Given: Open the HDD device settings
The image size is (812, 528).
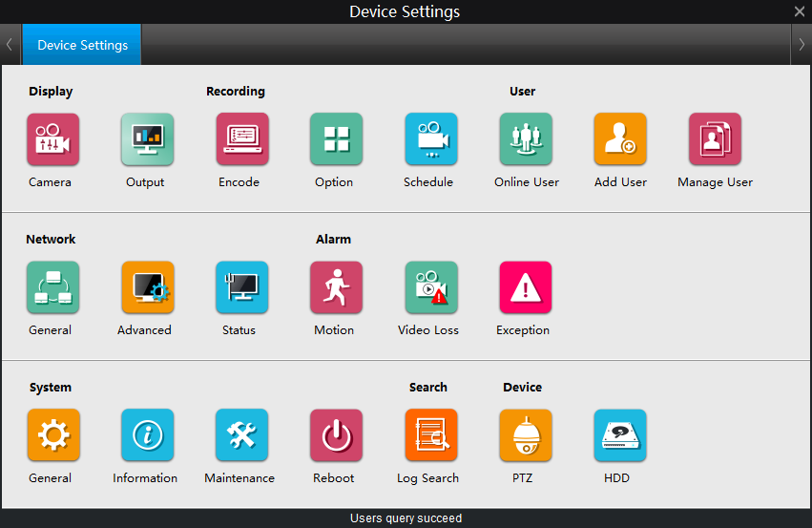Looking at the screenshot, I should [x=620, y=435].
